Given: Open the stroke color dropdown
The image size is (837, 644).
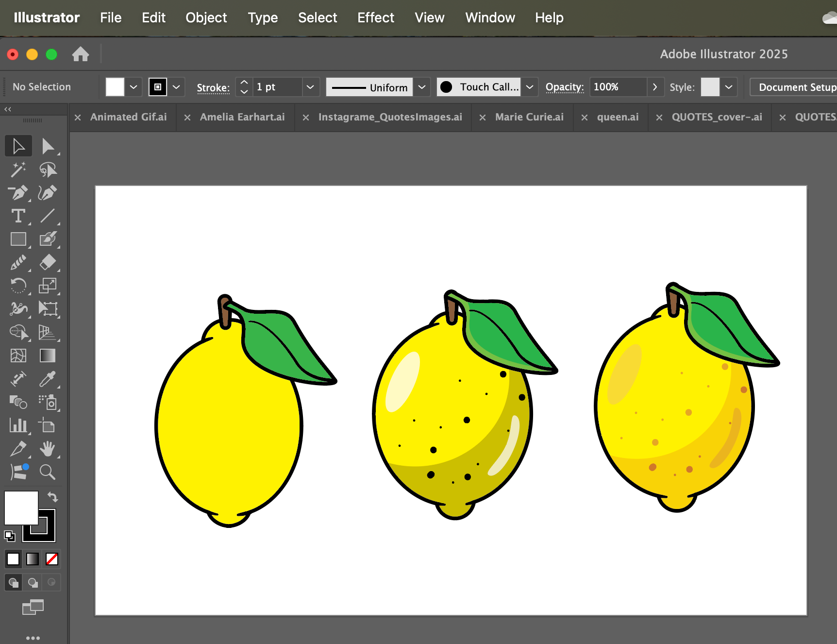Looking at the screenshot, I should point(176,87).
